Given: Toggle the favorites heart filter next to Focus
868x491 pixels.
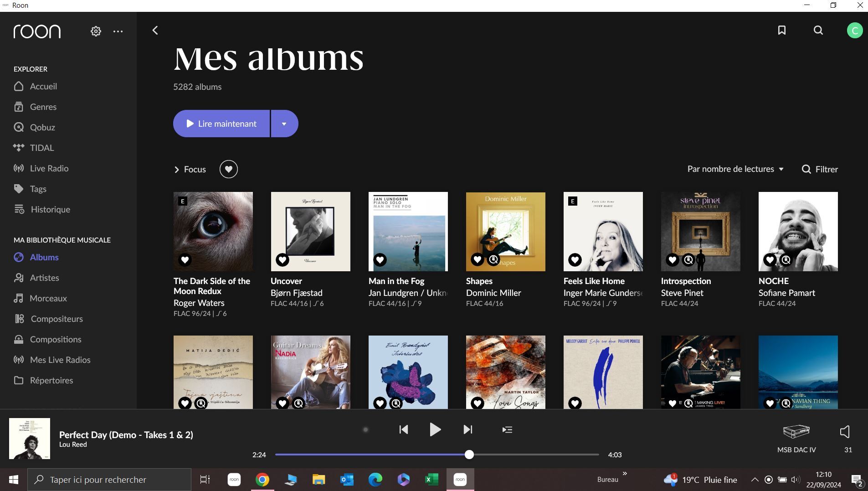Looking at the screenshot, I should point(229,169).
